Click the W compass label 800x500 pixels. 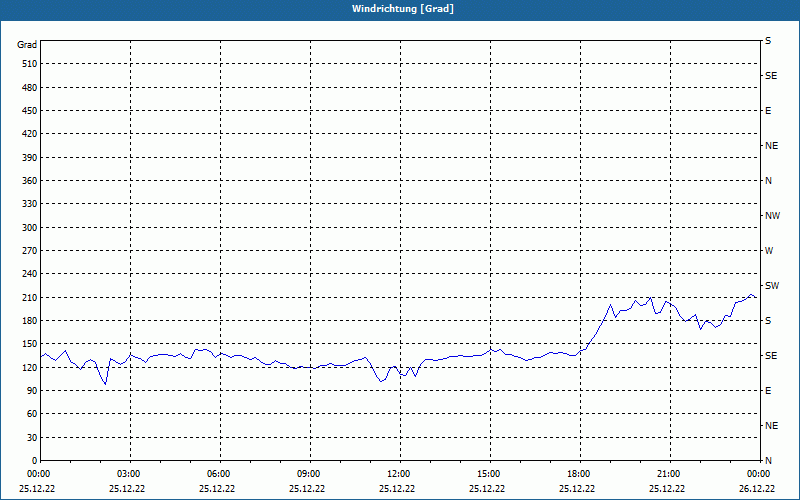tap(769, 251)
